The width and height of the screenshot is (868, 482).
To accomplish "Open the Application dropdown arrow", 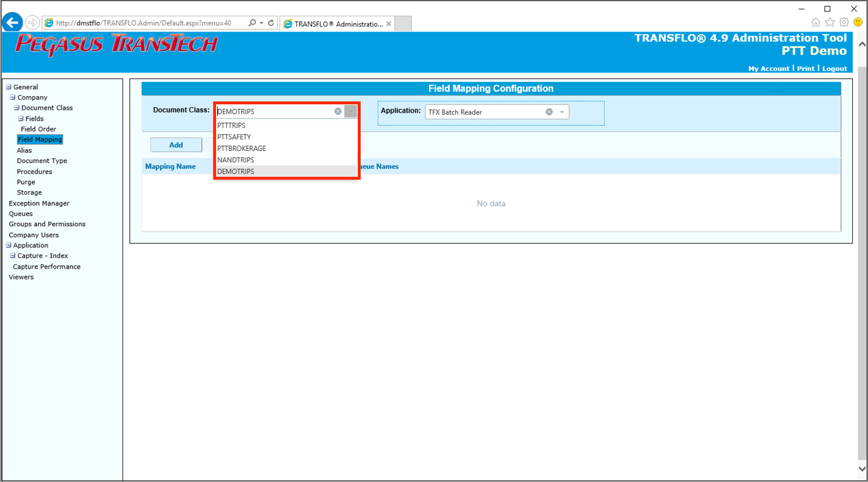I will (562, 112).
